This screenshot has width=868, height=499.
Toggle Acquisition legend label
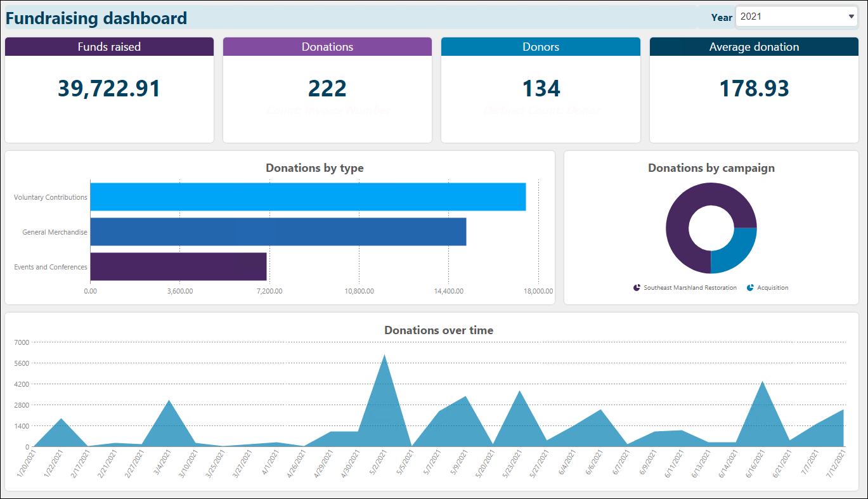pyautogui.click(x=772, y=288)
